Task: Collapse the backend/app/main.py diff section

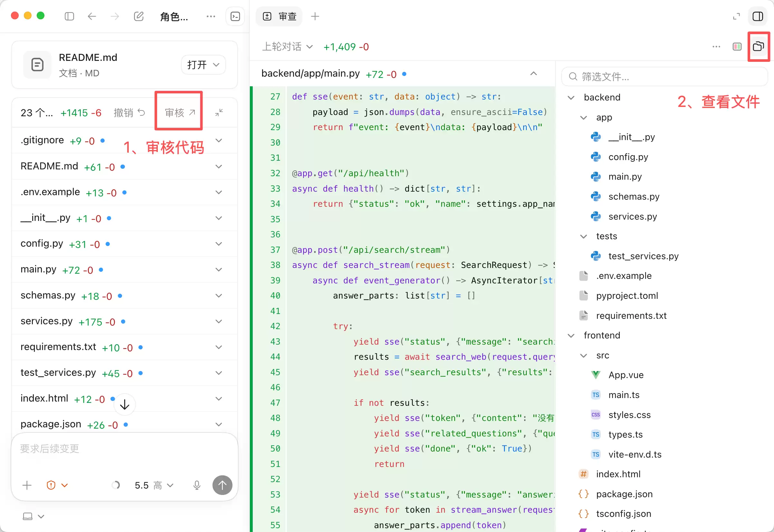Action: 533,74
